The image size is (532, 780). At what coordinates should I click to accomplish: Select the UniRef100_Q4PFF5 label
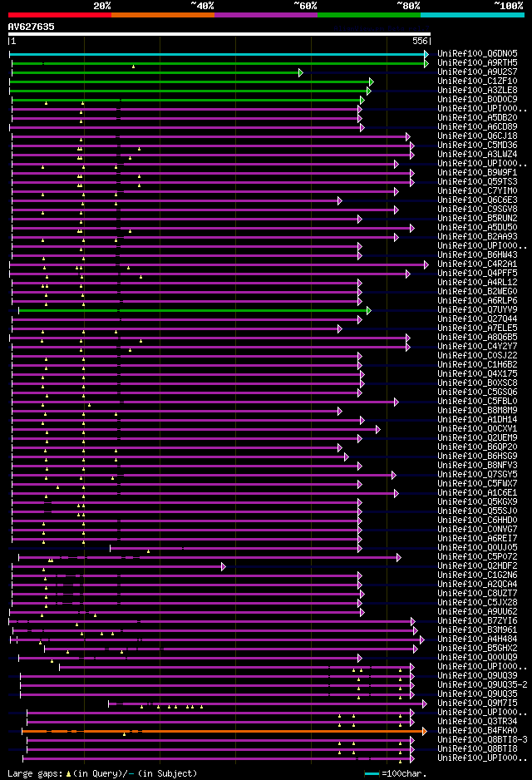pos(477,273)
